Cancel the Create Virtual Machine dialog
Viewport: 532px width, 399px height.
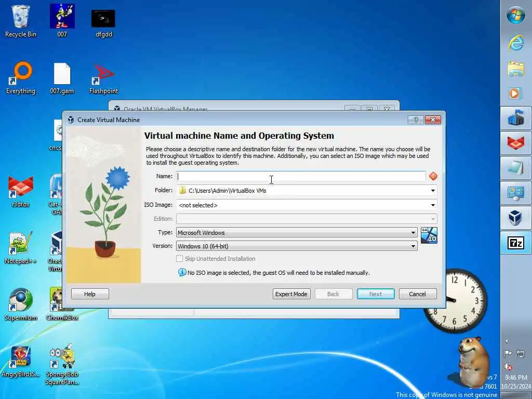click(418, 294)
